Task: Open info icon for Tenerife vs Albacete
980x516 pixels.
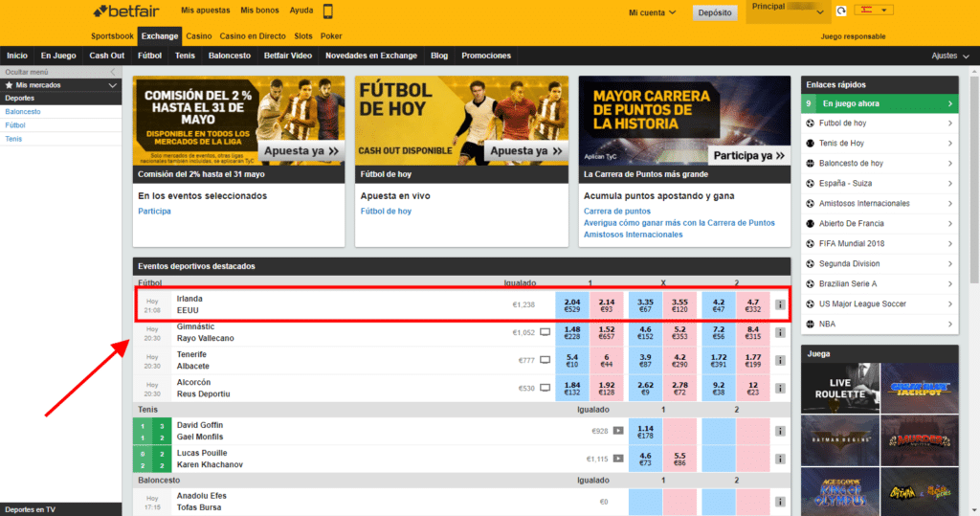Action: (x=780, y=360)
